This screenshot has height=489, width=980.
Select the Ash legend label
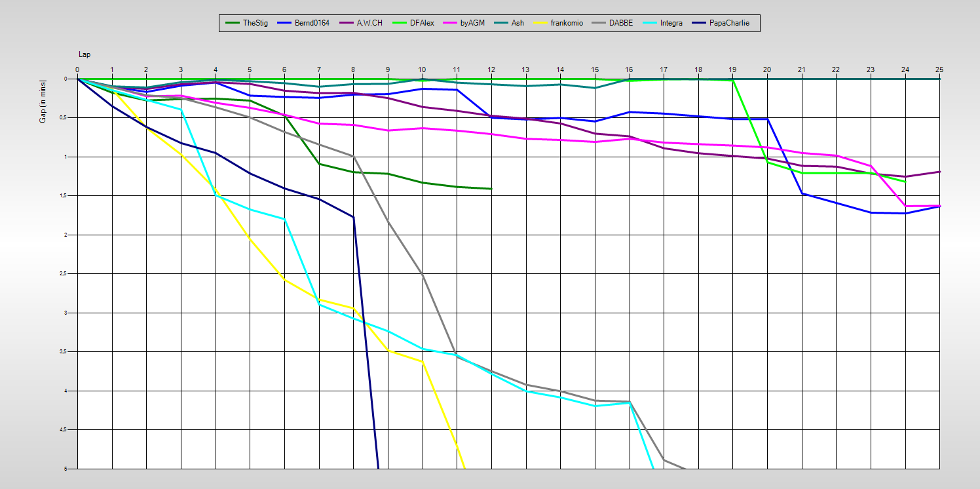(517, 23)
